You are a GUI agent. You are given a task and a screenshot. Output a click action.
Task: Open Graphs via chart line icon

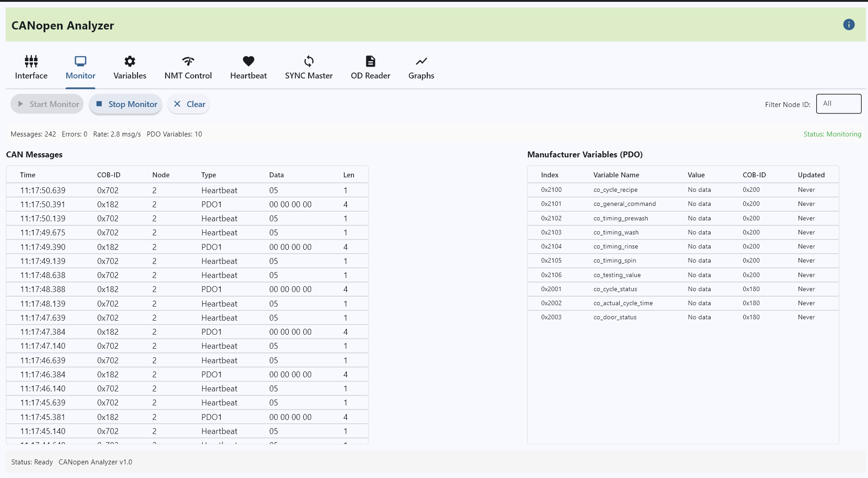(421, 61)
